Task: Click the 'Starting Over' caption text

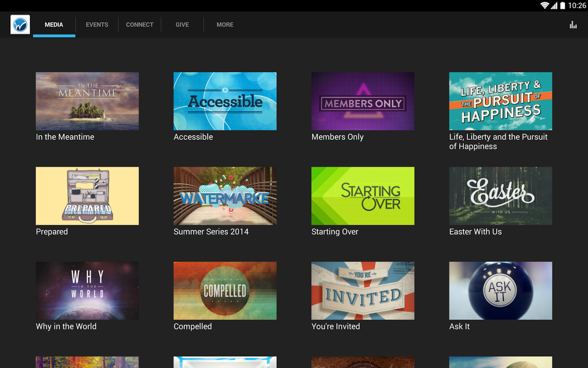Action: coord(335,232)
